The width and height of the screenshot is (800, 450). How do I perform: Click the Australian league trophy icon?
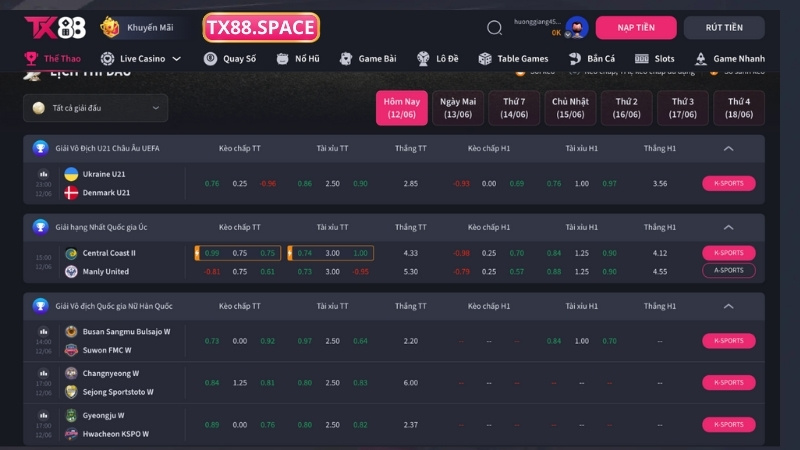40,227
